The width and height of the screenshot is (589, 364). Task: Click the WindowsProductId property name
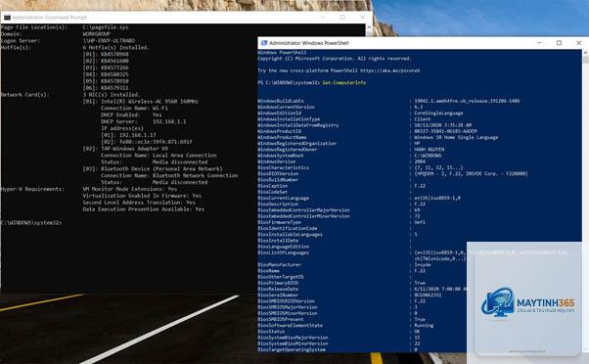coord(280,131)
